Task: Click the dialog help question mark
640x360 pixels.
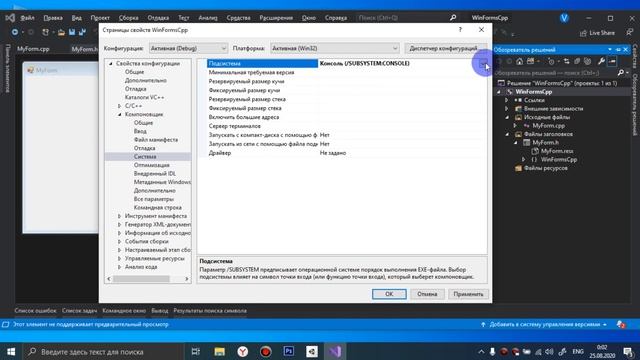Action: pyautogui.click(x=460, y=30)
